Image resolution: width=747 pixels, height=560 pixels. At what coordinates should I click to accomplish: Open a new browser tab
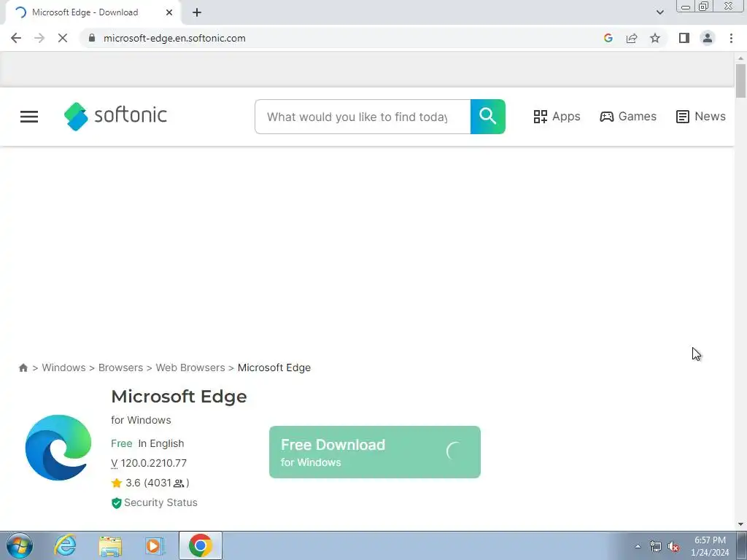tap(197, 12)
